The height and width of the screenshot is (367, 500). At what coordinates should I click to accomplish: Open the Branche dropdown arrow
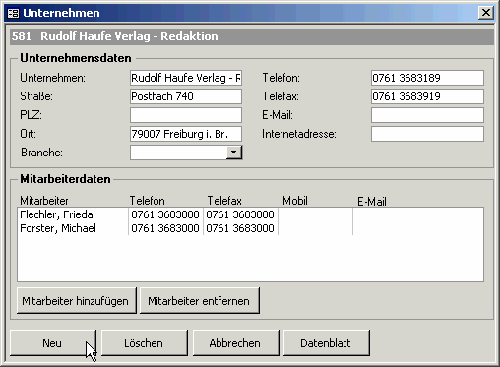point(234,152)
